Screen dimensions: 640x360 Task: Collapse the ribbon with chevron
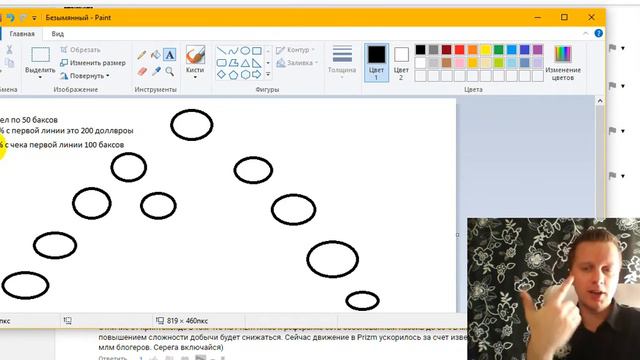point(586,33)
